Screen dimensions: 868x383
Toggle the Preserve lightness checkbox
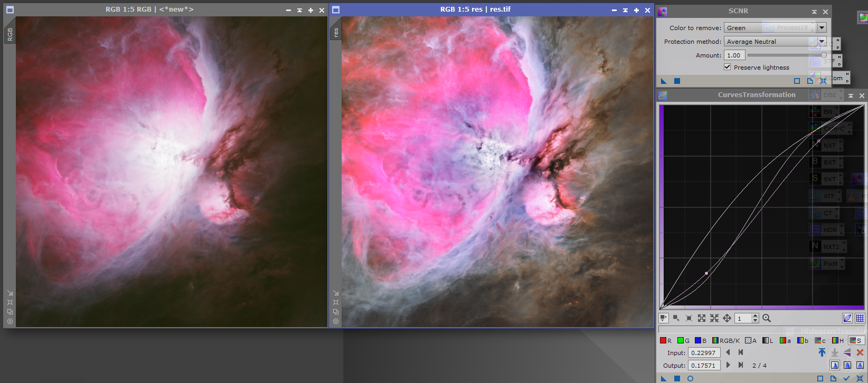coord(728,67)
